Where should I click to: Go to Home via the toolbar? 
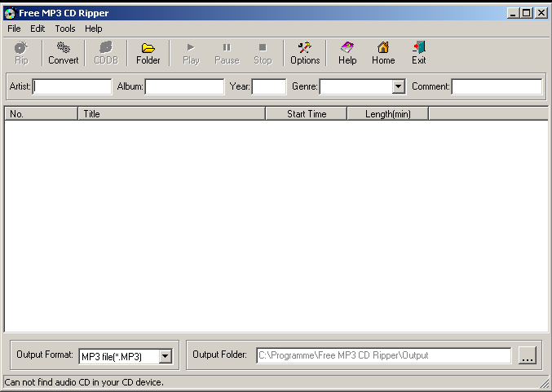[383, 53]
